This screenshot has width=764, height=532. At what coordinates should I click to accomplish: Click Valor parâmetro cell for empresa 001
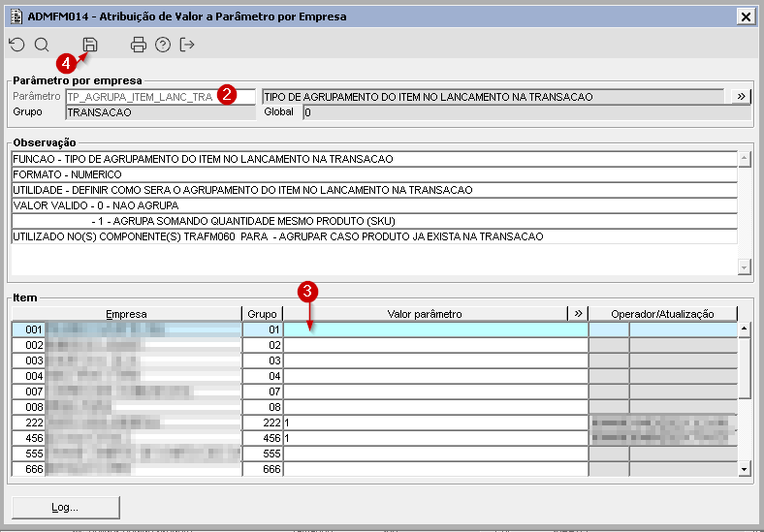[435, 329]
